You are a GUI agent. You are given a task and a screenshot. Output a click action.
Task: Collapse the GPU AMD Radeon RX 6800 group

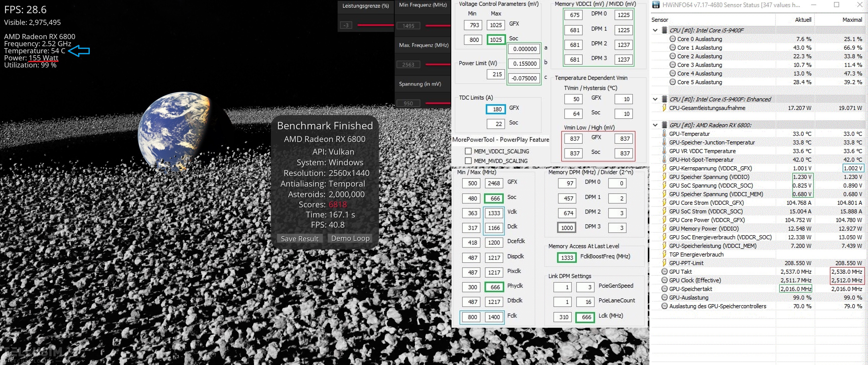point(655,125)
